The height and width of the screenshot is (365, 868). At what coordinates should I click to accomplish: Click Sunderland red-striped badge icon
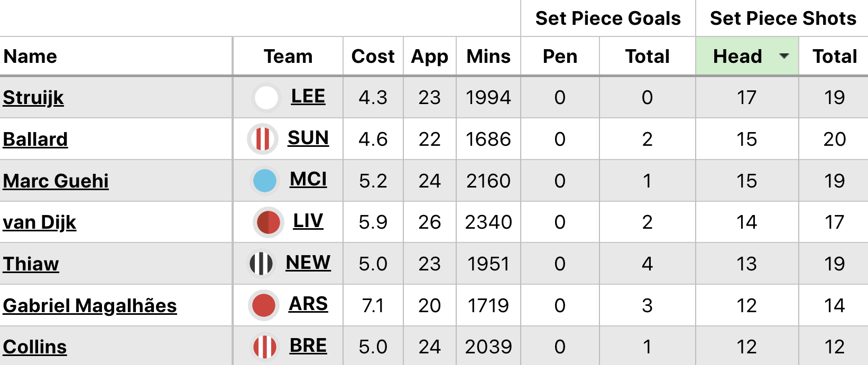[263, 139]
